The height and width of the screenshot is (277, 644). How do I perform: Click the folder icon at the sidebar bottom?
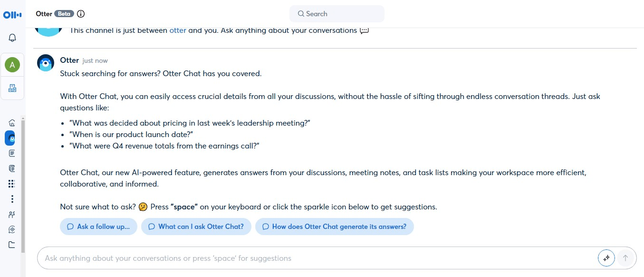(10, 245)
